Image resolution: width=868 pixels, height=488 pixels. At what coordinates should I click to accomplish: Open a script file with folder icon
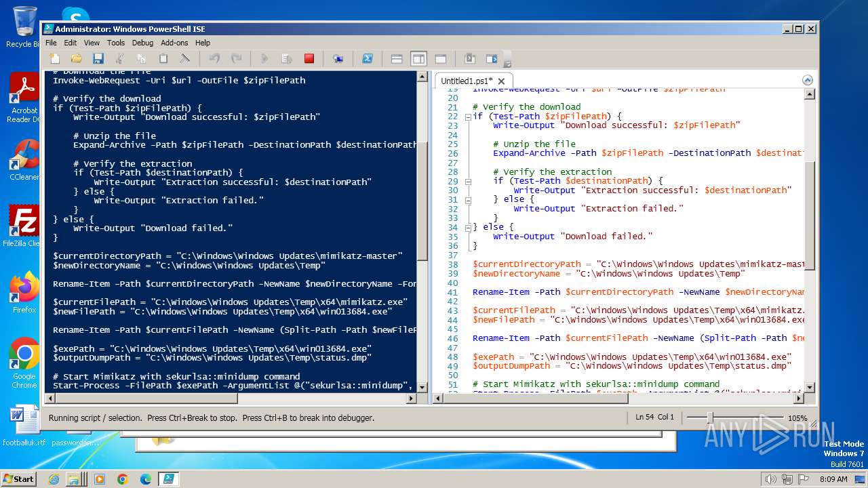pos(77,59)
